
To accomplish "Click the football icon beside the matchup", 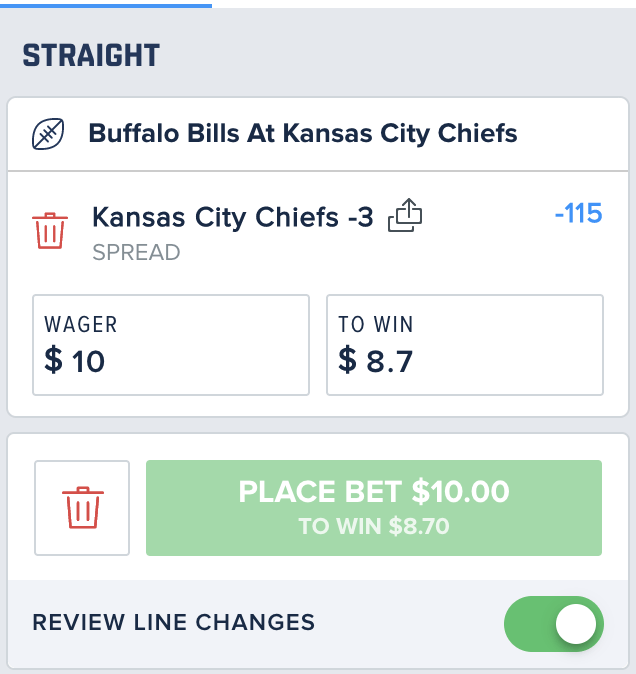I will point(48,134).
